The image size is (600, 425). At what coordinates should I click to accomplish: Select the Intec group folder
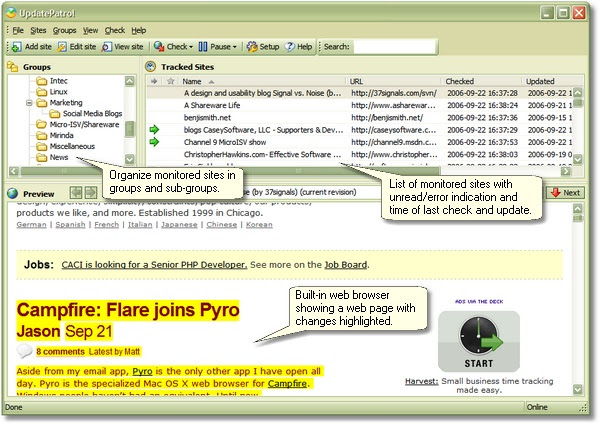click(x=52, y=81)
